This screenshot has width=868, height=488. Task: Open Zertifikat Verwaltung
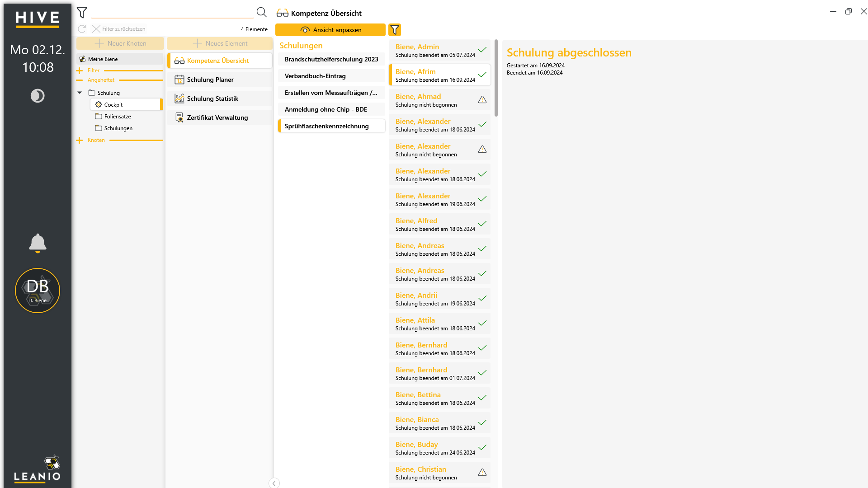point(220,117)
